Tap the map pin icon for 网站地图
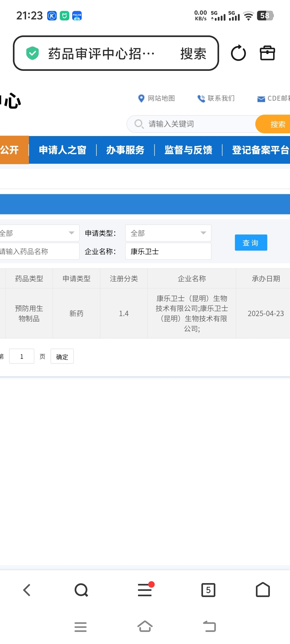The width and height of the screenshot is (290, 644). (x=141, y=98)
